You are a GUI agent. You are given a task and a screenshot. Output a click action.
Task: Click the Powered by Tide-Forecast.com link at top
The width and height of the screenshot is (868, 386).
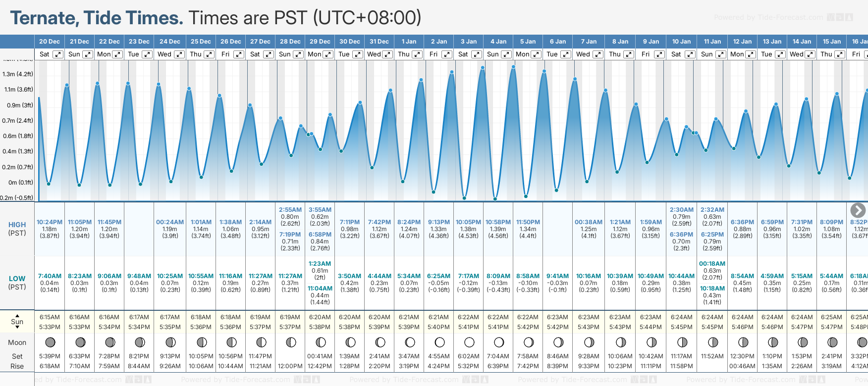[768, 17]
